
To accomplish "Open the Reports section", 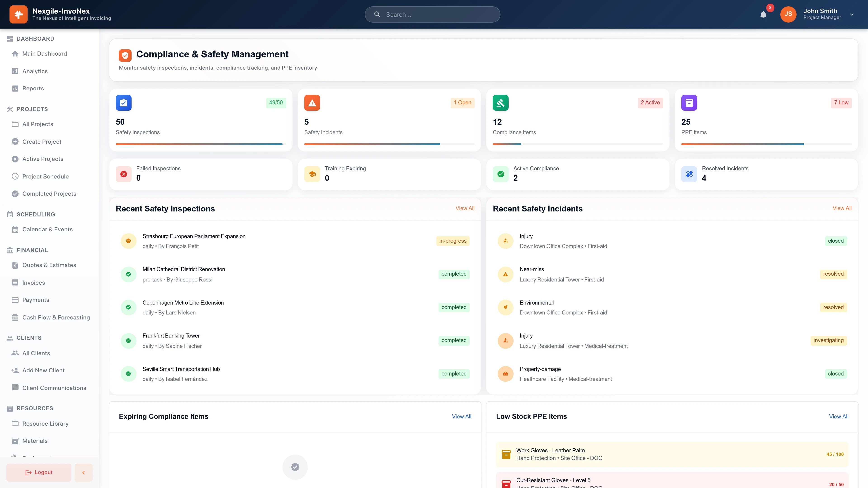I will point(33,88).
